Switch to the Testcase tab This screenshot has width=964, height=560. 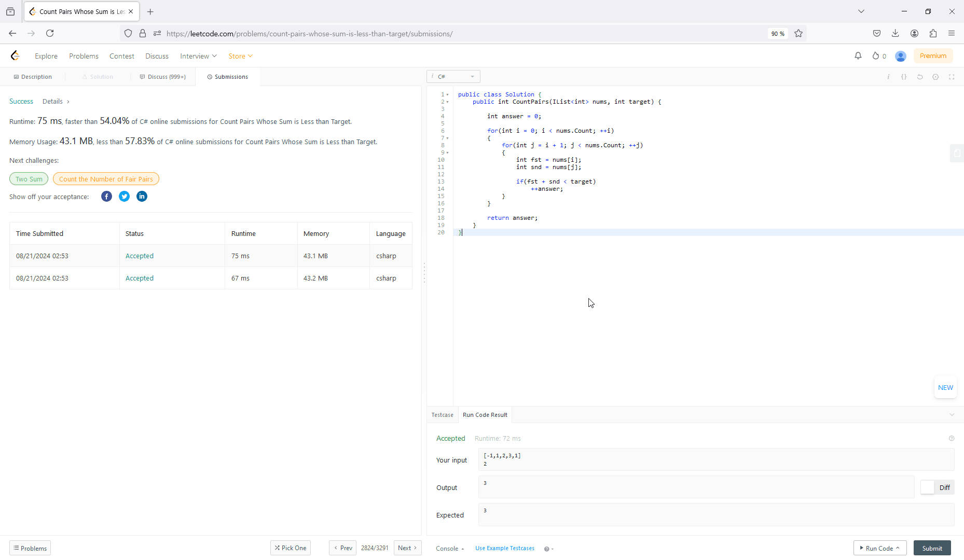click(443, 415)
